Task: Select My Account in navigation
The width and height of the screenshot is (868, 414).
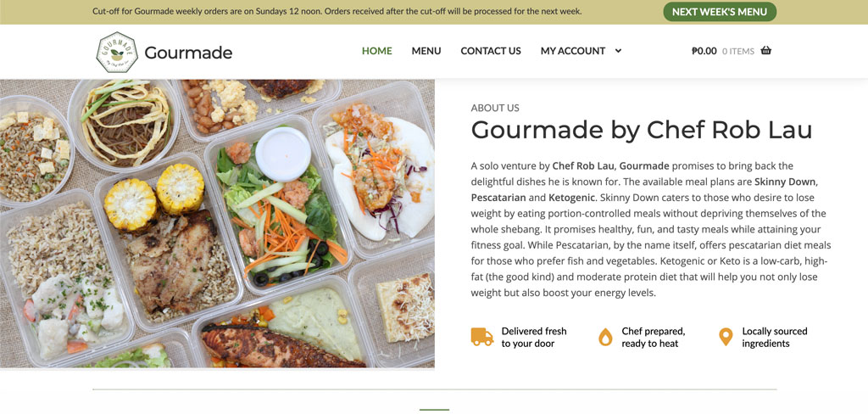Action: coord(573,51)
